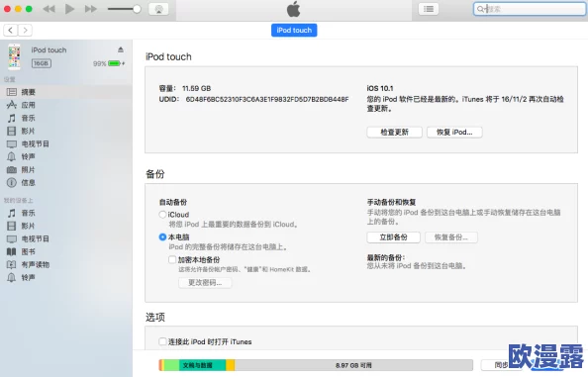The image size is (588, 377).
Task: Open 应用 apps in sidebar
Action: pos(66,105)
